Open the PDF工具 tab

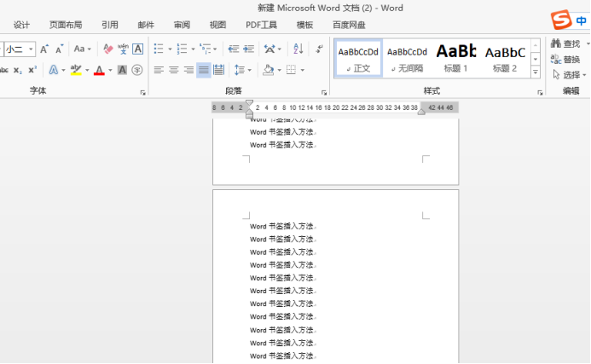pyautogui.click(x=262, y=25)
